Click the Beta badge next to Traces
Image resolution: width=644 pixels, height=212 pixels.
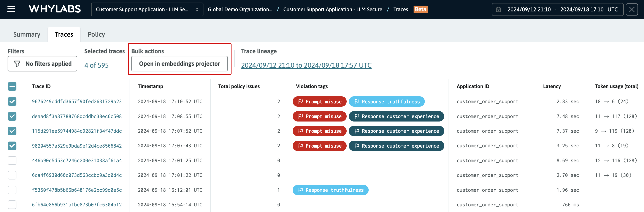420,9
